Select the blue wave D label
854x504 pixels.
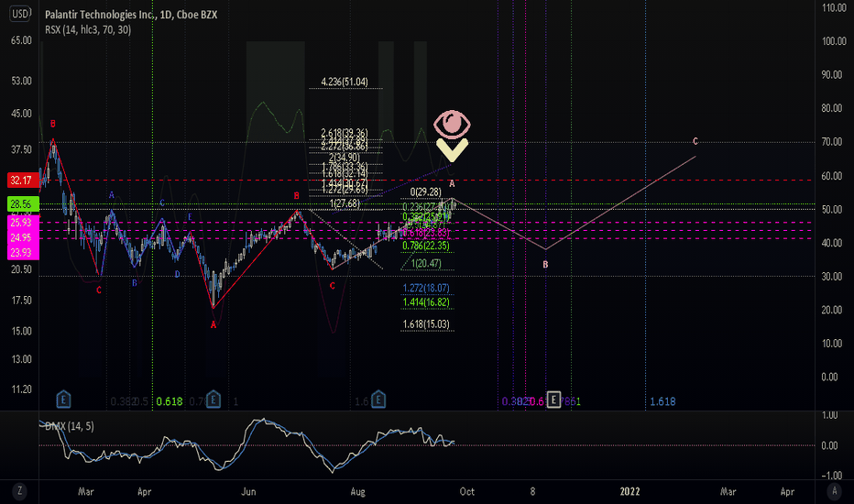click(x=177, y=274)
